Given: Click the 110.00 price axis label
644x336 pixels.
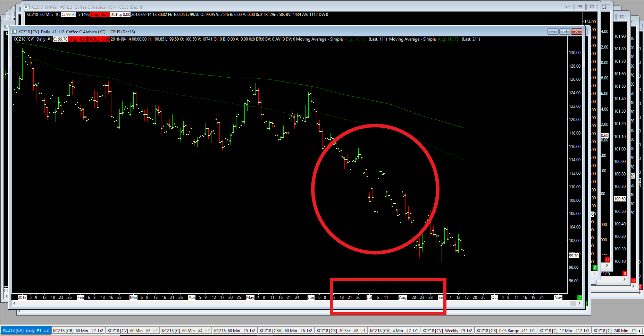Looking at the screenshot, I should 575,187.
